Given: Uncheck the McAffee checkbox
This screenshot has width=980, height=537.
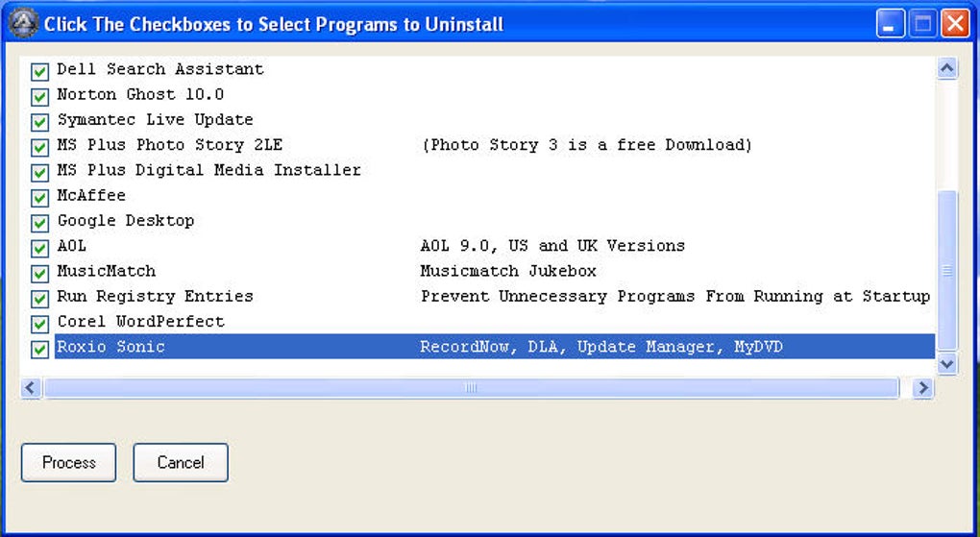Looking at the screenshot, I should pos(39,198).
